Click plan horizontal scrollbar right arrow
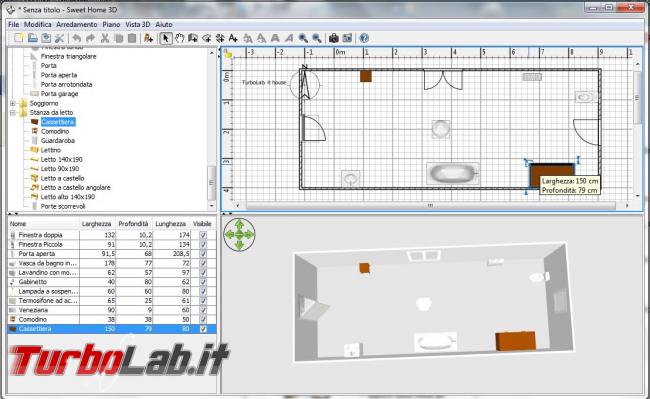 point(627,205)
